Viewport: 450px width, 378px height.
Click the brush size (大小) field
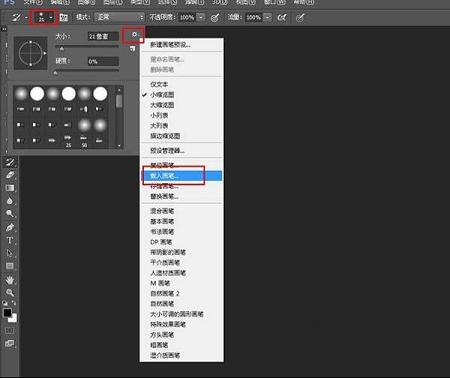[103, 36]
